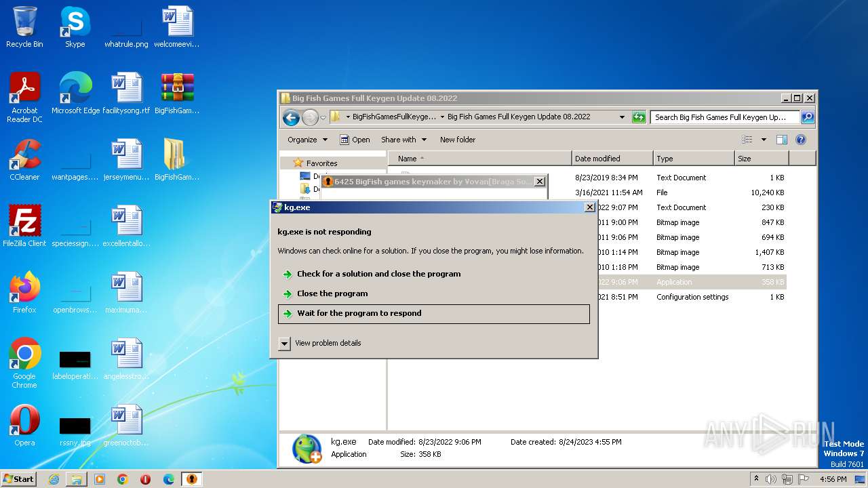Click the Explorer search input box
The image size is (868, 488).
click(725, 117)
